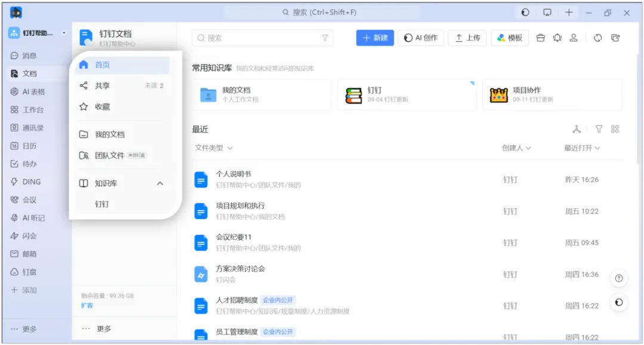The width and height of the screenshot is (644, 345).
Task: Click the help question mark floating button
Action: (619, 278)
